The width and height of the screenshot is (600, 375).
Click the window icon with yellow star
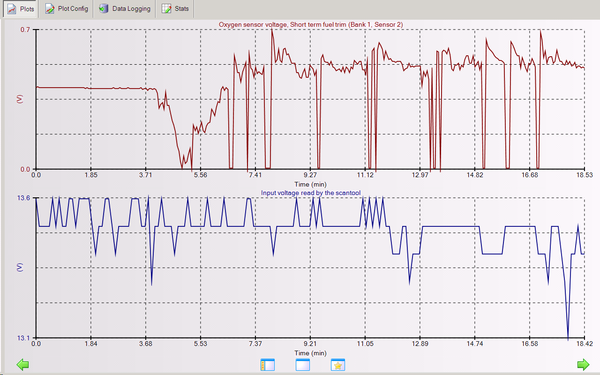point(338,365)
